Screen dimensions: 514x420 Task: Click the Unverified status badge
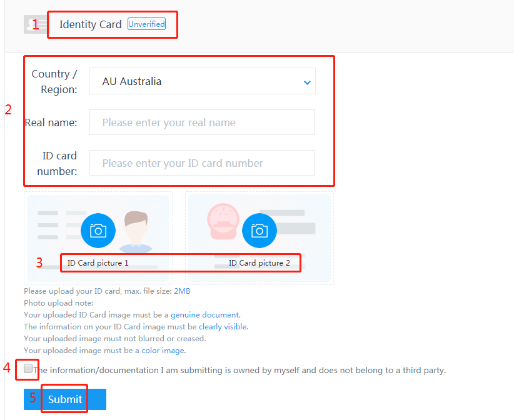click(x=146, y=24)
